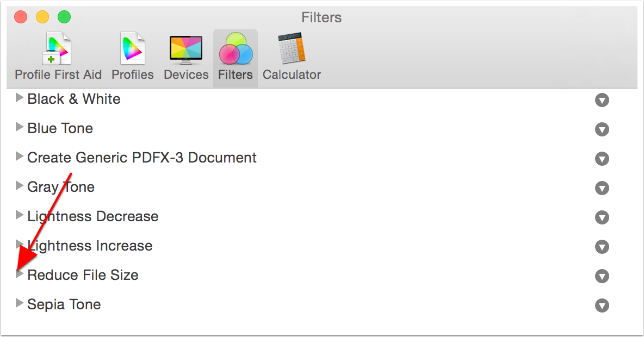Click the yellow minimize window button
The image size is (644, 337).
coord(42,17)
